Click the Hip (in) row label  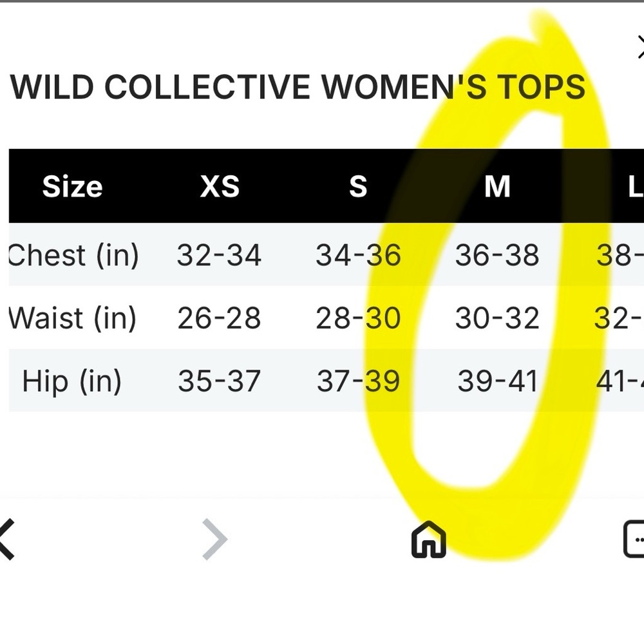(x=71, y=381)
